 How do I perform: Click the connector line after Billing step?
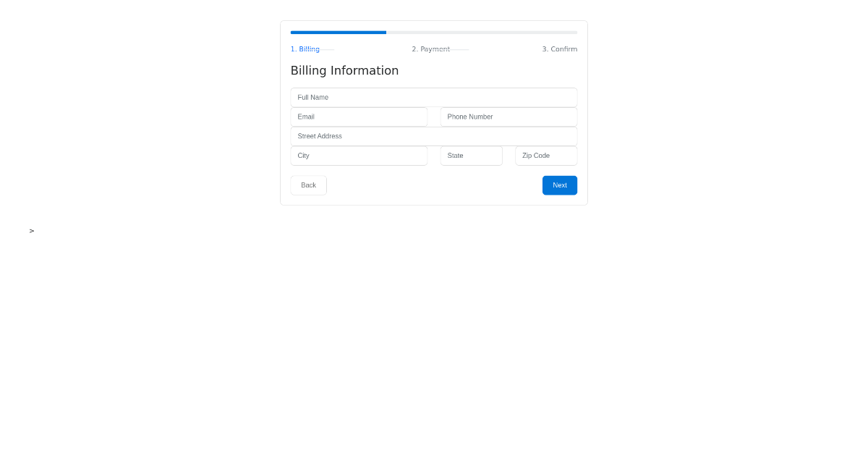pos(326,48)
